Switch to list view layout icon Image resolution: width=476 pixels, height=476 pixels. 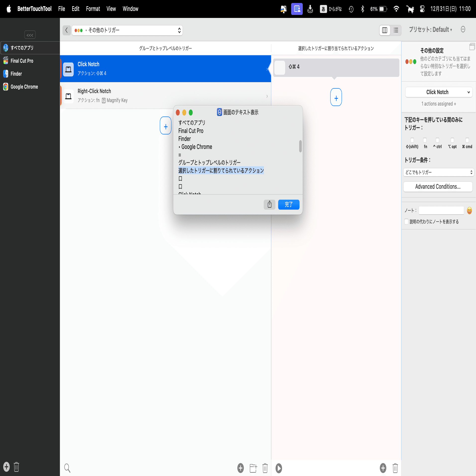tap(396, 30)
